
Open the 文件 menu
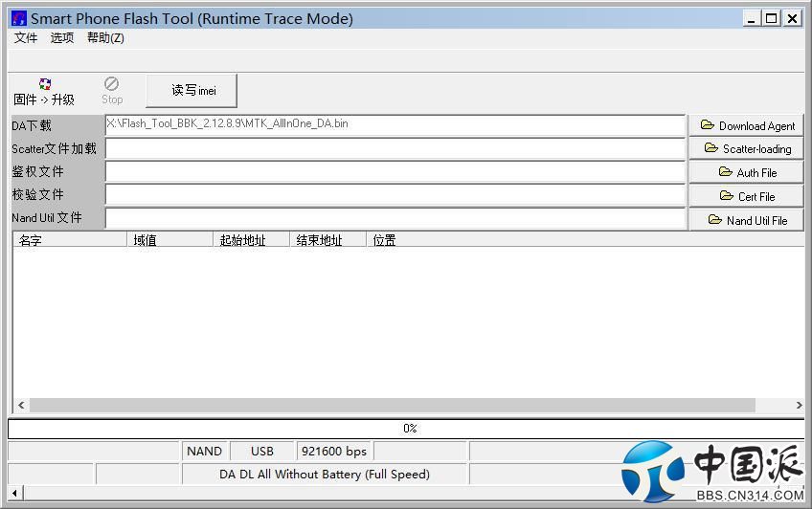click(x=25, y=37)
